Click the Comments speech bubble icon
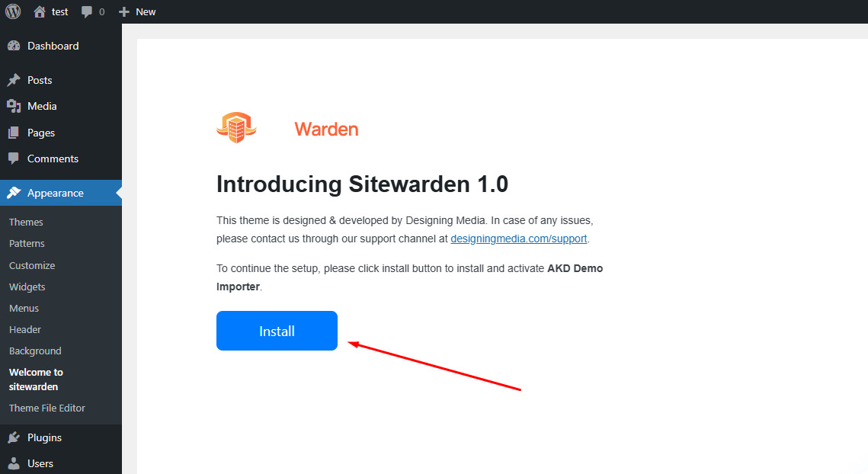The image size is (868, 474). [14, 159]
